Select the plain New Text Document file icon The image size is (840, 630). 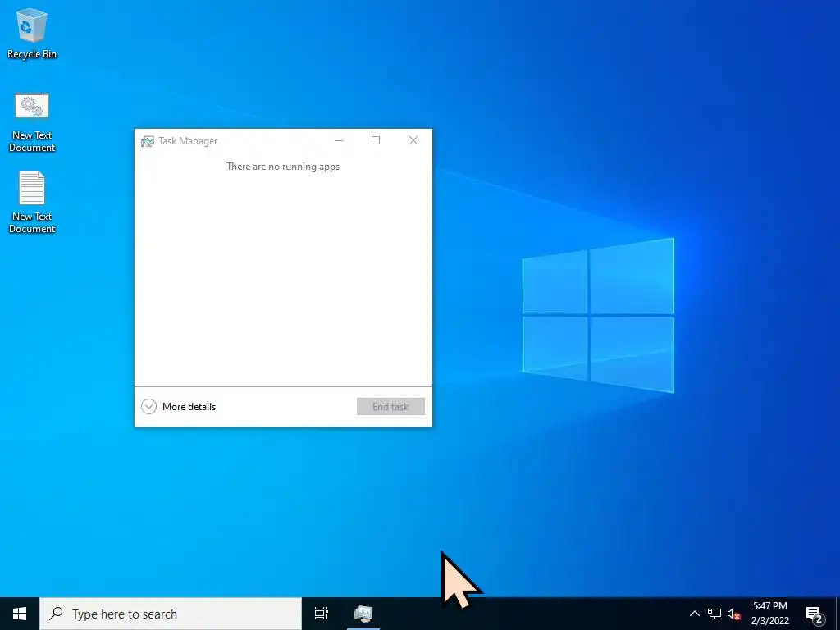[x=32, y=203]
